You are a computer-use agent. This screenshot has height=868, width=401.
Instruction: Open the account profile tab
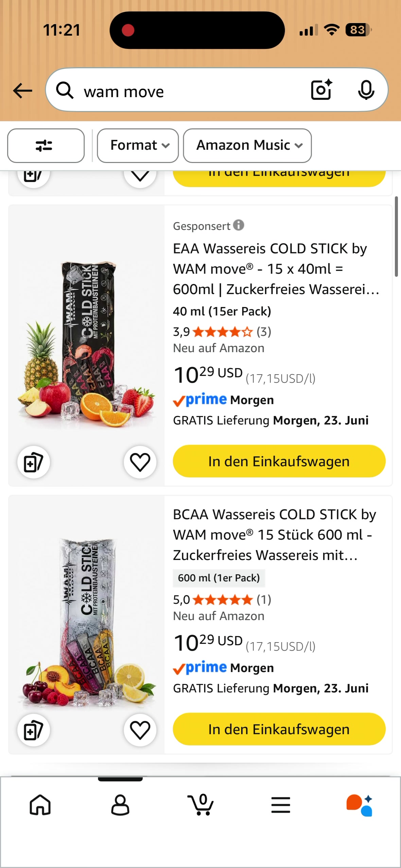120,804
